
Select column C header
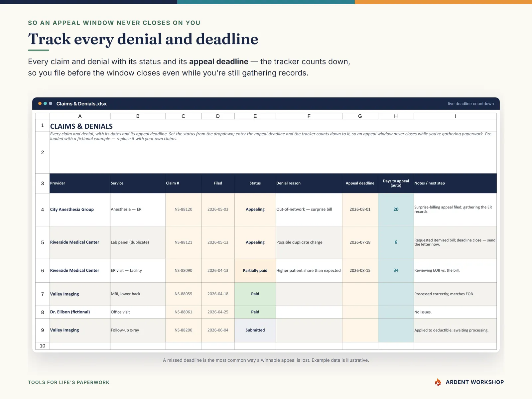click(x=184, y=116)
